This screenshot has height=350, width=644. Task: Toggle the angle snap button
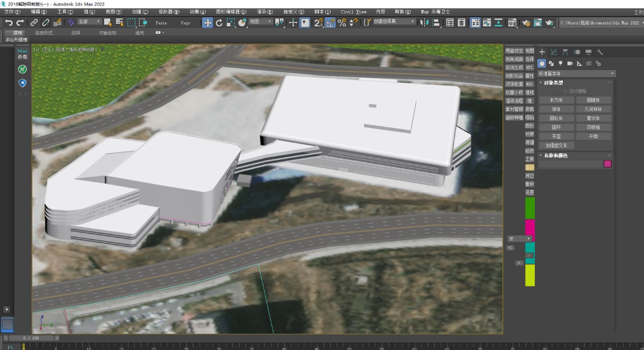coord(330,23)
